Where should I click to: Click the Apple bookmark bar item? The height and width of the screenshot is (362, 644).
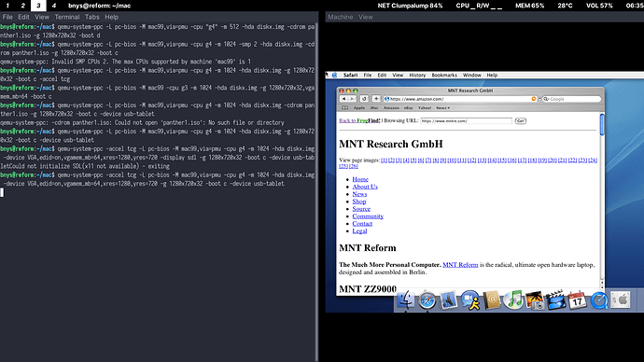coord(359,108)
